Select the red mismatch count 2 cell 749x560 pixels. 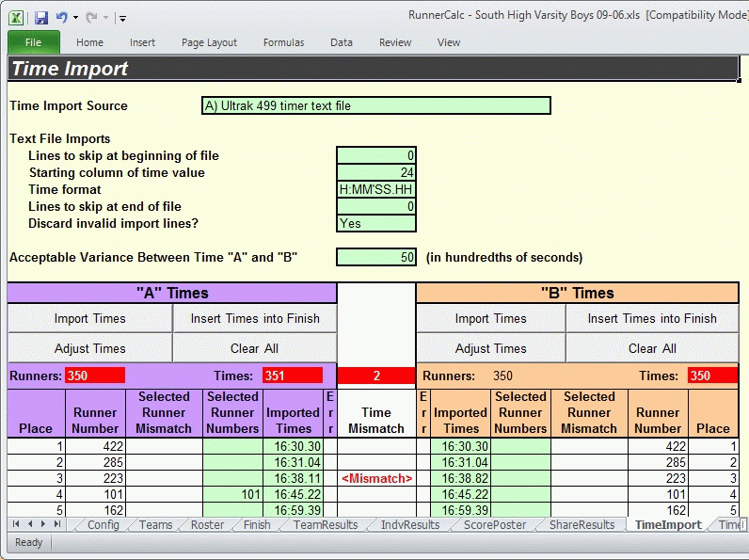tap(376, 376)
